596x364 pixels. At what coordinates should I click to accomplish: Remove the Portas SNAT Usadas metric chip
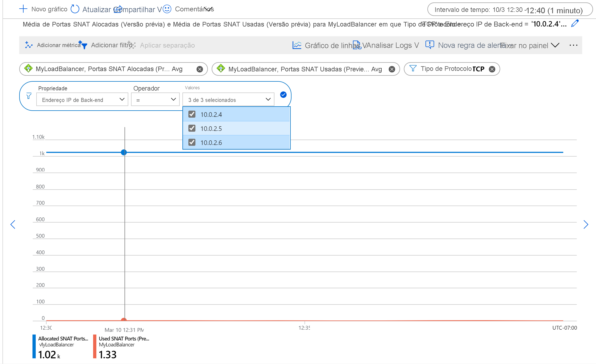point(392,69)
